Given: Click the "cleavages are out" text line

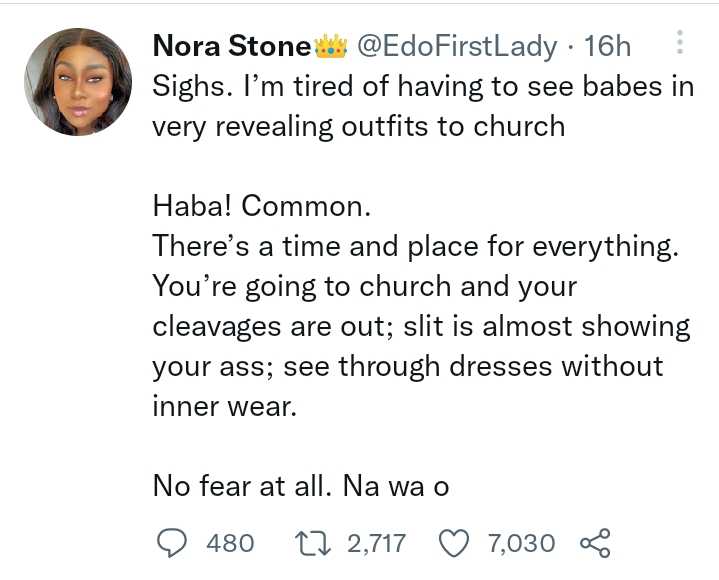Looking at the screenshot, I should (x=421, y=327).
